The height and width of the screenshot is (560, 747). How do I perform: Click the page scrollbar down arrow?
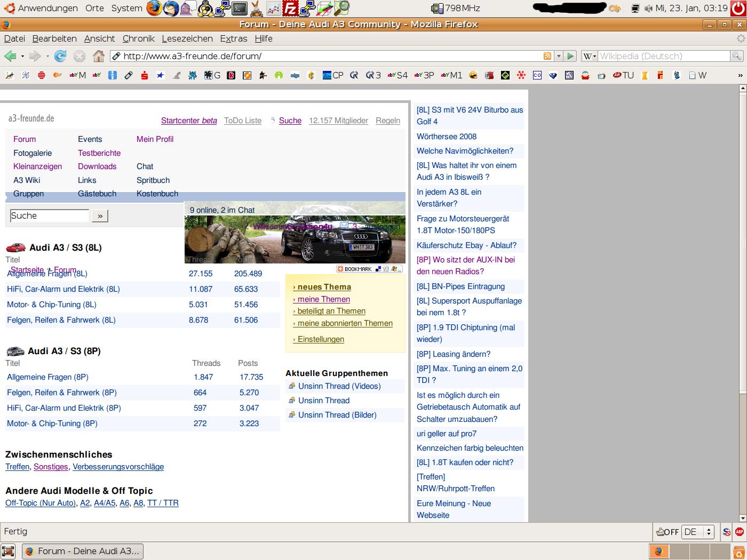743,518
